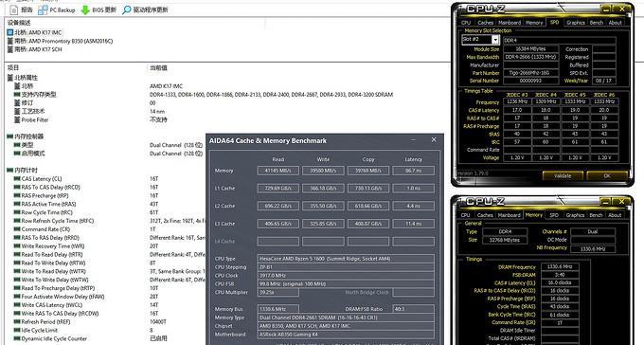Click the icon beside Command Rate (CR)
Image resolution: width=644 pixels, height=345 pixels.
click(x=17, y=229)
